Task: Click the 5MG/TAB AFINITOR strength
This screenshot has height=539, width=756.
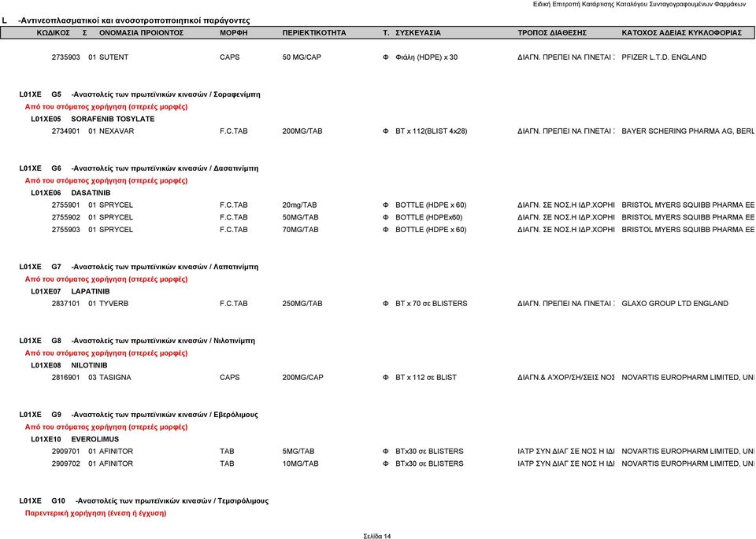Action: pos(298,452)
